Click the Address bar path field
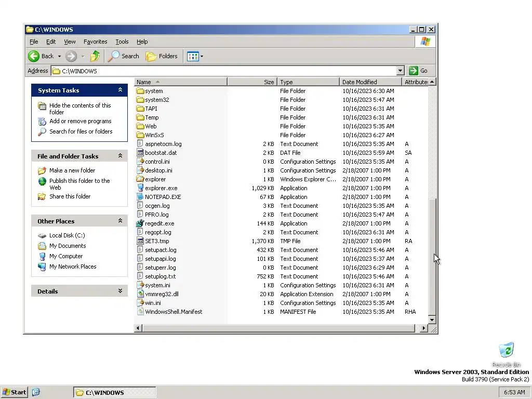Image resolution: width=532 pixels, height=399 pixels. [224, 71]
